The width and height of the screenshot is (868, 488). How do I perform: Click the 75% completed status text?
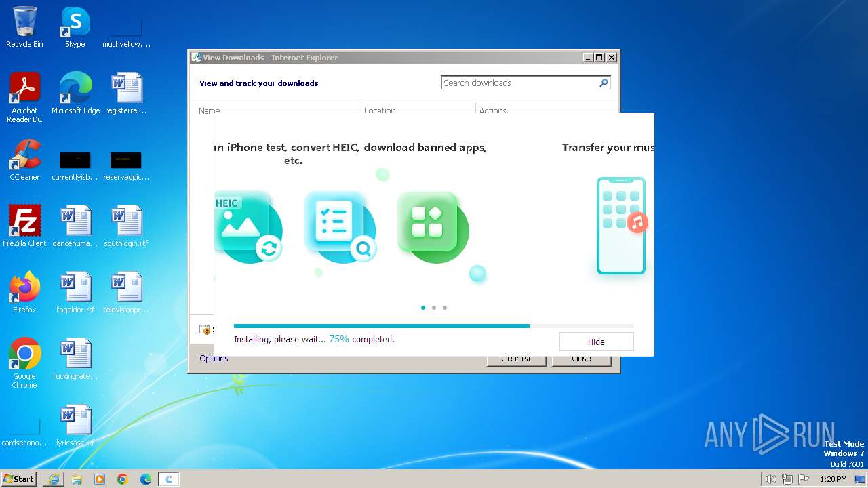tap(361, 340)
